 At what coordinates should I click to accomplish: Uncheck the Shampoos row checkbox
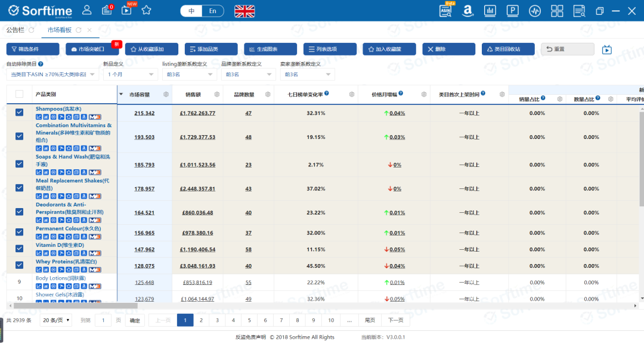(x=19, y=113)
